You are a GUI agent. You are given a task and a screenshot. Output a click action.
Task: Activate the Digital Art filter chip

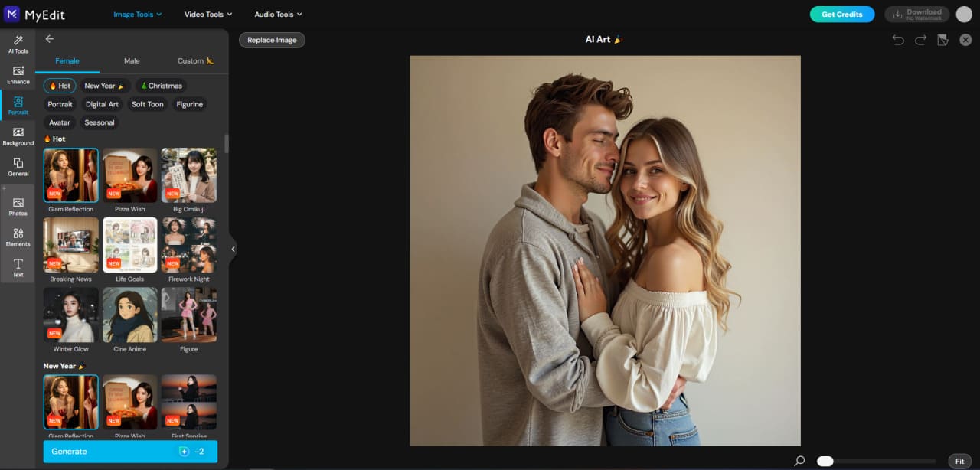tap(102, 104)
